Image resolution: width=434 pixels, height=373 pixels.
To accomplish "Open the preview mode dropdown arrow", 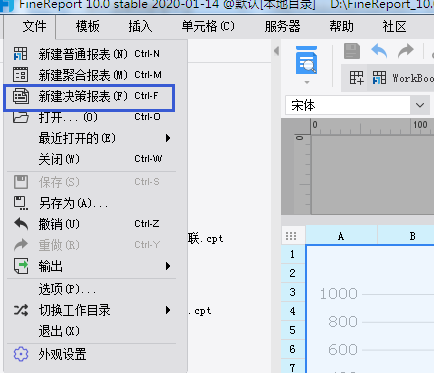I will [x=307, y=82].
